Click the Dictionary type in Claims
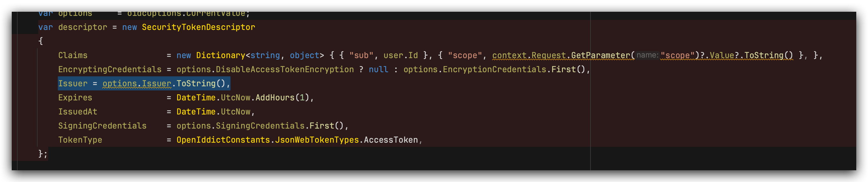This screenshot has width=868, height=182. (220, 55)
